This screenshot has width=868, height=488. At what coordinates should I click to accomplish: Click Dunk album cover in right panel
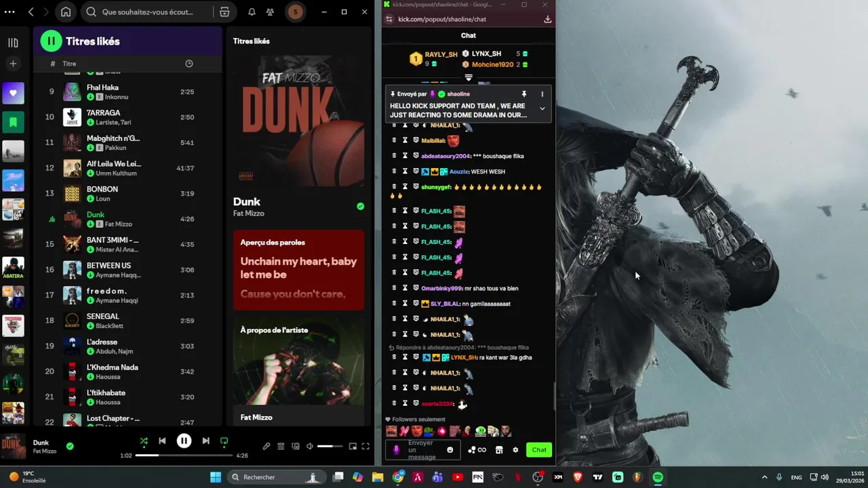click(x=298, y=122)
